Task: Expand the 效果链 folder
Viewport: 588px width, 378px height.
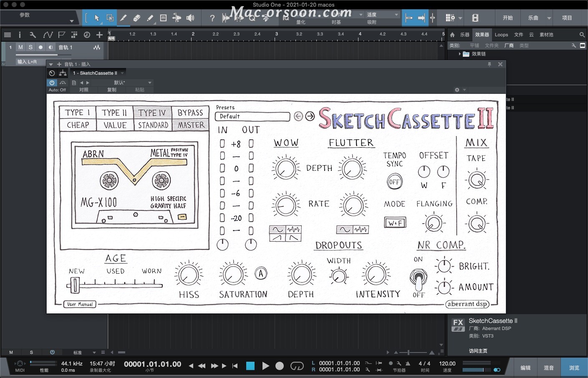Action: [x=460, y=54]
